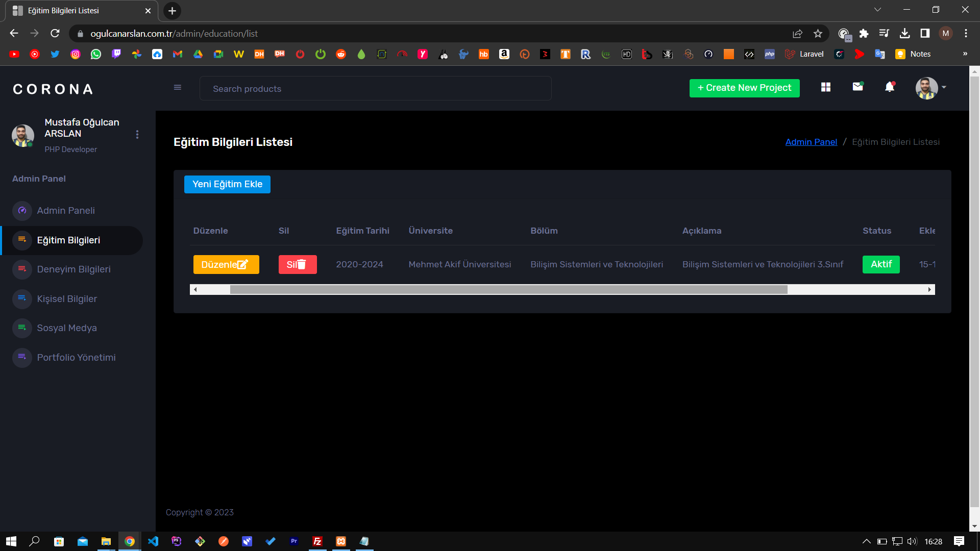This screenshot has height=551, width=980.
Task: Click the table's horizontal scrollbar thumb
Action: [508, 290]
